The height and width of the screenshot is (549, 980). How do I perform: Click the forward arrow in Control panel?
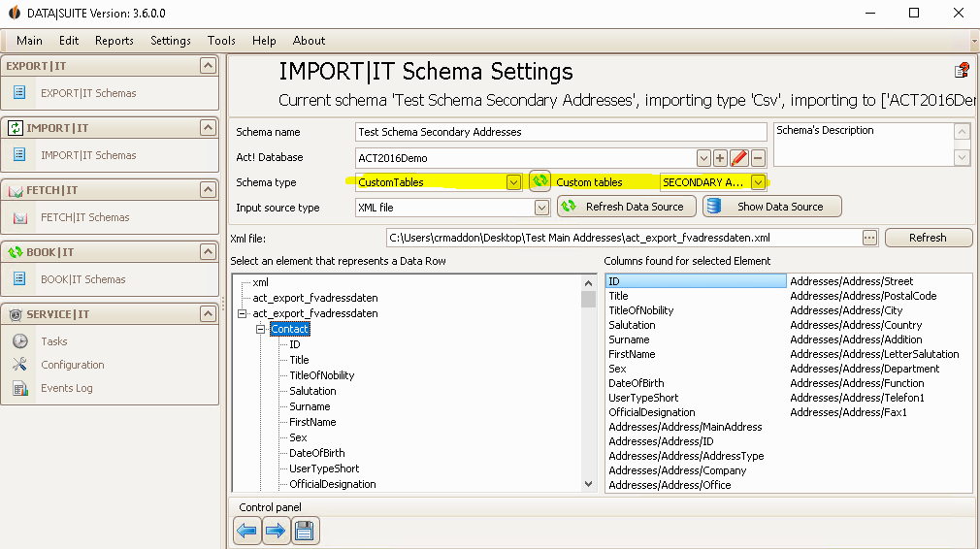276,531
